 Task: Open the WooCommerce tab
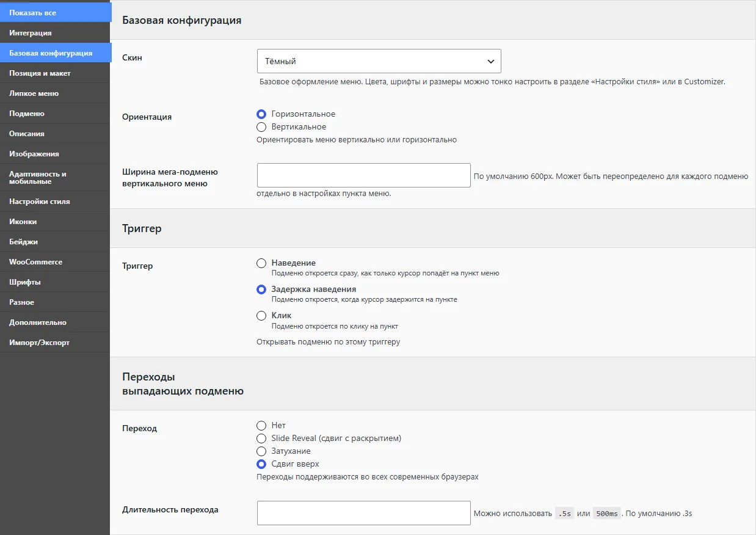point(55,262)
